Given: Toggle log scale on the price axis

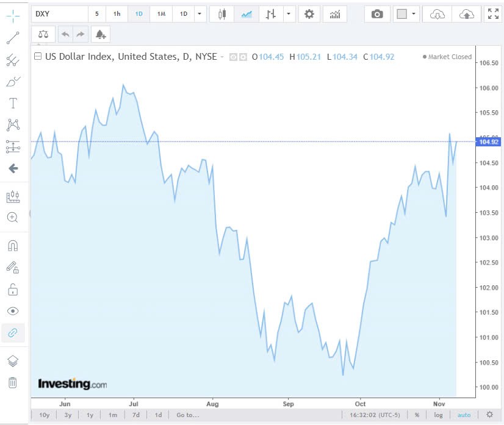Looking at the screenshot, I should click(438, 415).
